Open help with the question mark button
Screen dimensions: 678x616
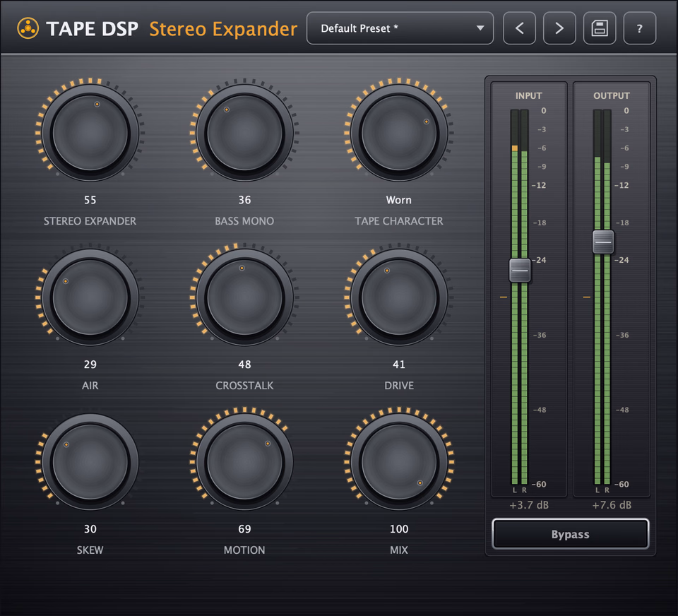tap(640, 28)
